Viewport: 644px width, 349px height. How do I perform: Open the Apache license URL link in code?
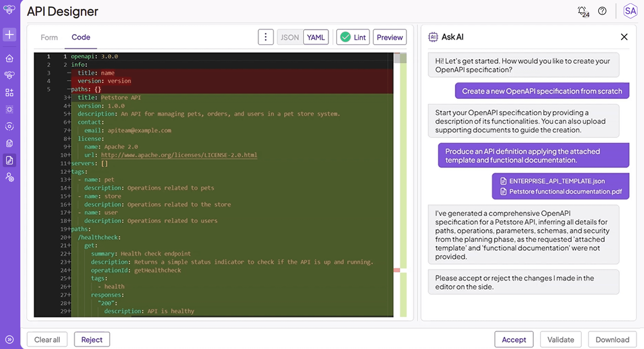click(x=179, y=155)
